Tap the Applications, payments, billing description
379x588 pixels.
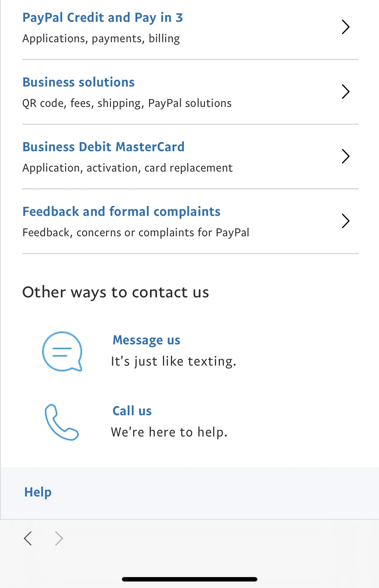pyautogui.click(x=101, y=39)
